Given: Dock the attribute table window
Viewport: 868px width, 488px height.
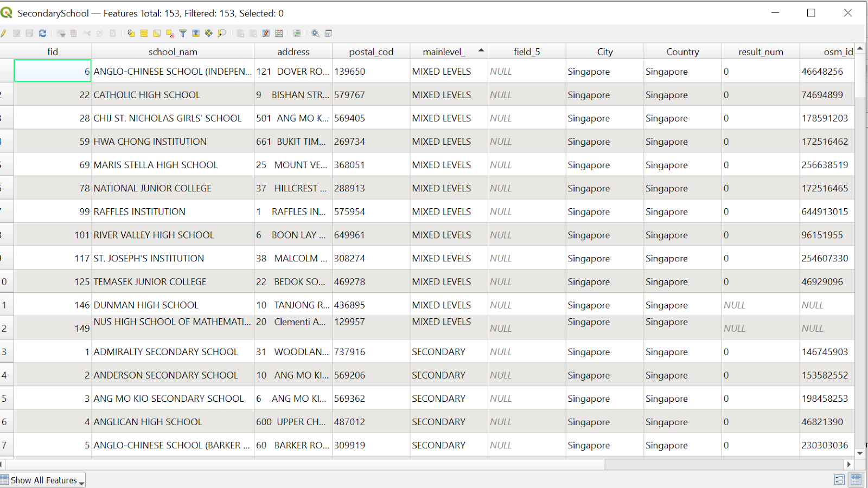Looking at the screenshot, I should coord(328,34).
